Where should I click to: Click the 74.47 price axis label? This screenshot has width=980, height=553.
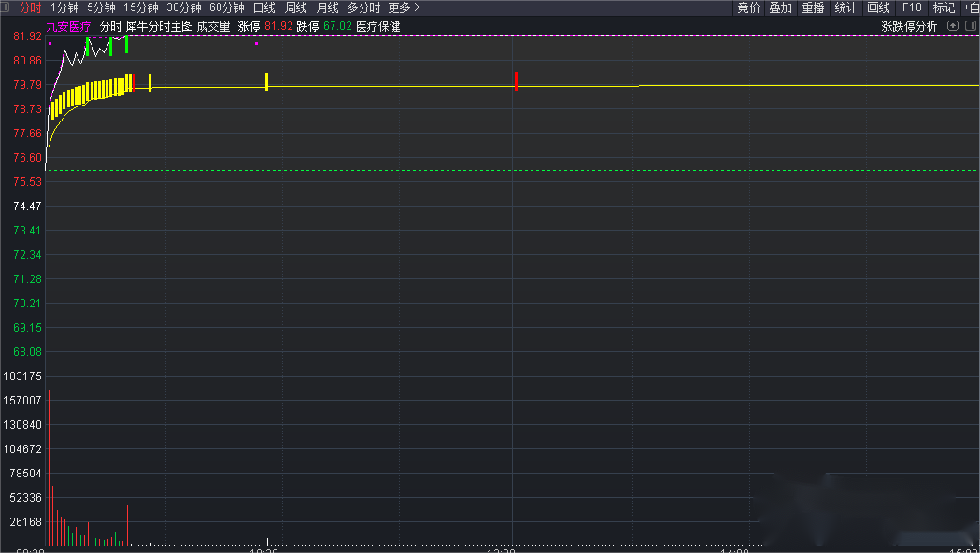pyautogui.click(x=27, y=206)
